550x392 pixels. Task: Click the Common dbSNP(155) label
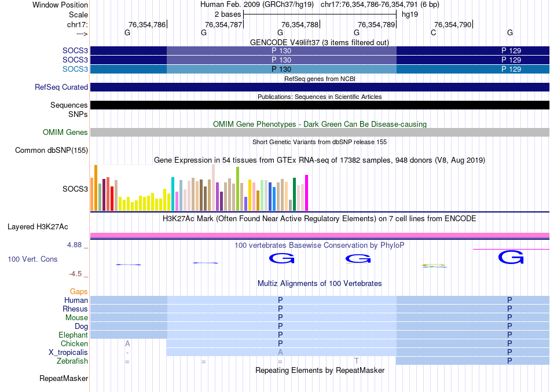point(52,150)
